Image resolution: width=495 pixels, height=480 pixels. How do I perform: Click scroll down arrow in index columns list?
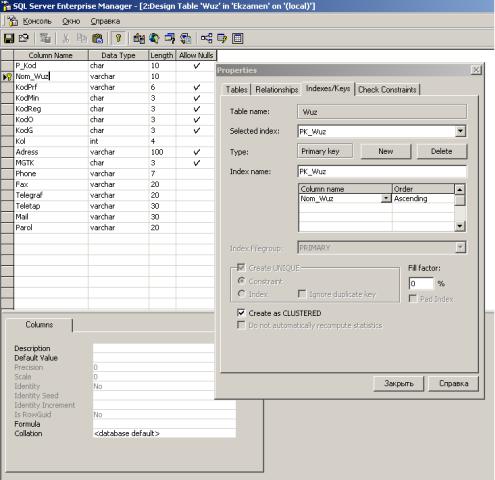tap(460, 226)
